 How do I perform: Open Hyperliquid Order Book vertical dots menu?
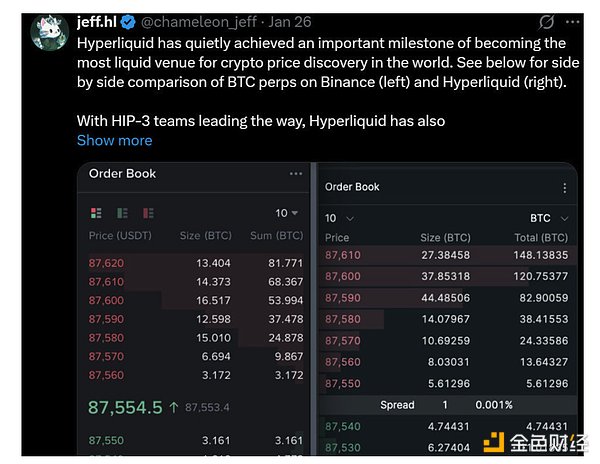(566, 187)
